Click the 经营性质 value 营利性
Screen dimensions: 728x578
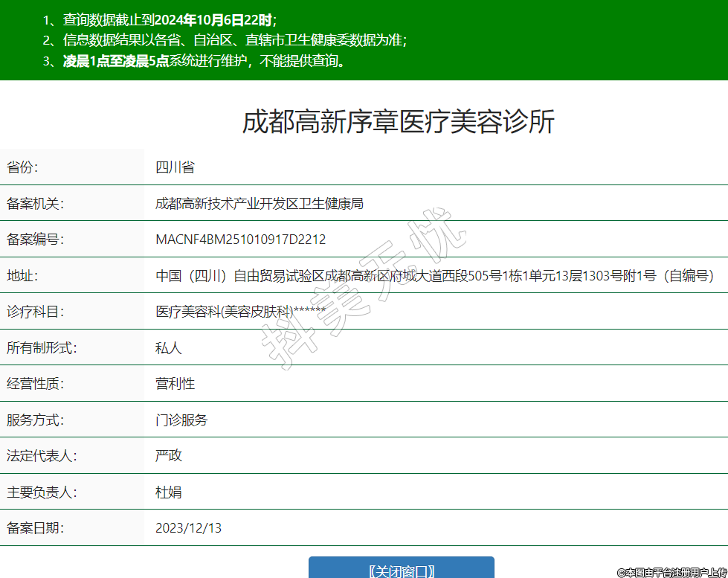click(x=175, y=384)
